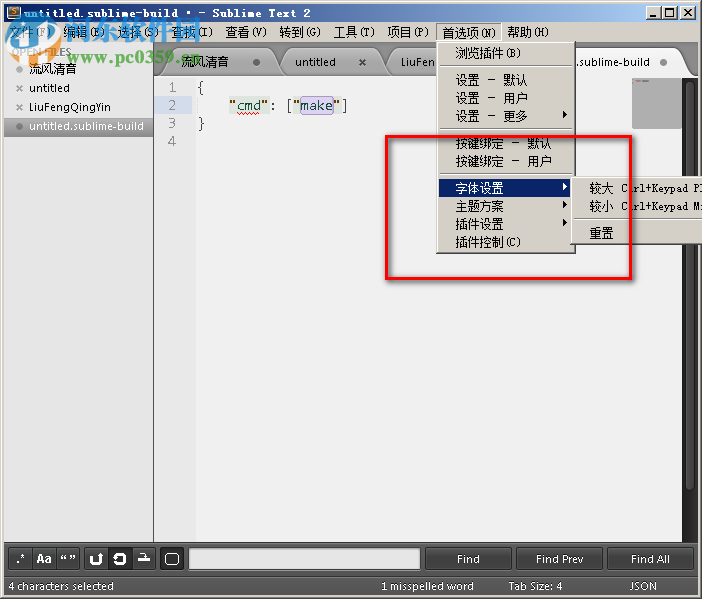The image size is (702, 599).
Task: Click 1 misspelled word status text
Action: 427,586
